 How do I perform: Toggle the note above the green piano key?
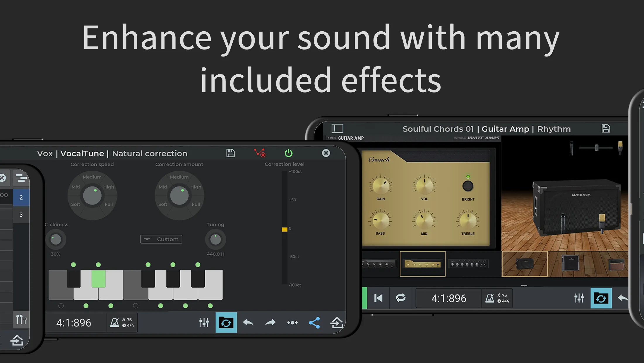98,265
